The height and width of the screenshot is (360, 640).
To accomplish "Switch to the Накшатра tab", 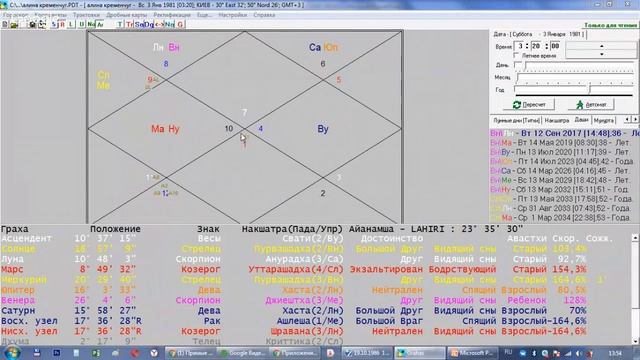I will coord(557,120).
